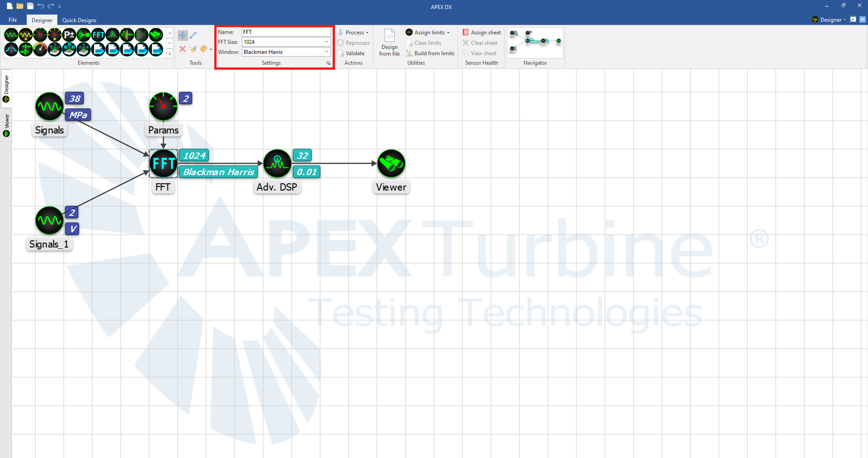
Task: Activate the move (four-arrow) tool
Action: 183,35
